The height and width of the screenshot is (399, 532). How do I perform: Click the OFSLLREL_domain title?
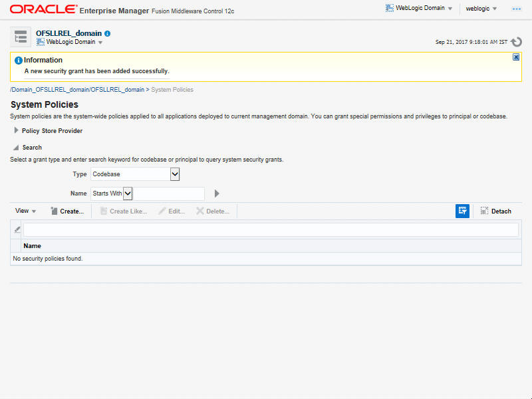click(x=69, y=33)
